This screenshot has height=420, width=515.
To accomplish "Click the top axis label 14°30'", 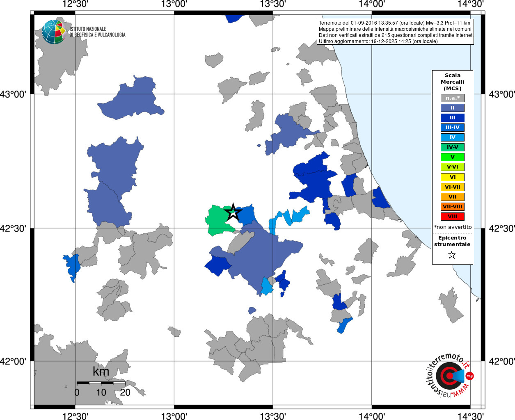I will (471, 4).
